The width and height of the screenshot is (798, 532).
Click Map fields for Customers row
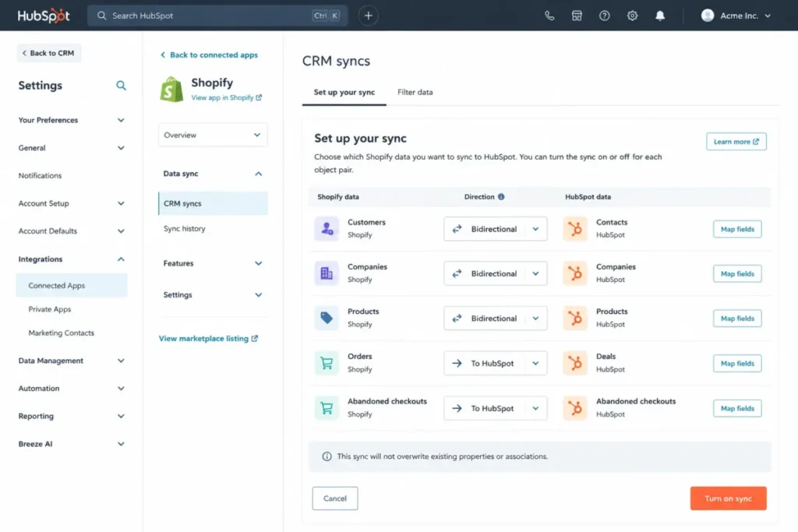[x=737, y=229]
